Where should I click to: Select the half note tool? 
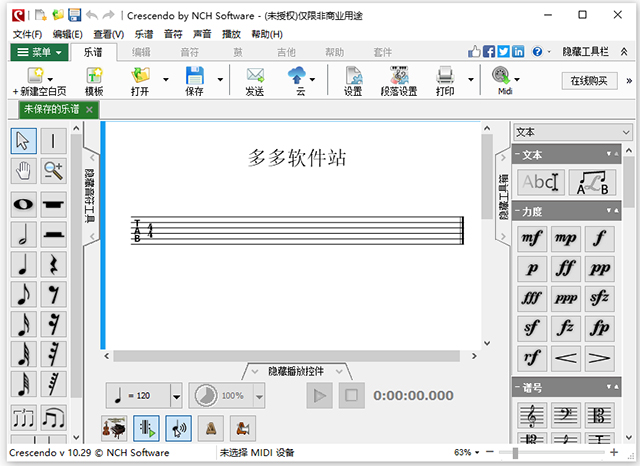coord(23,234)
